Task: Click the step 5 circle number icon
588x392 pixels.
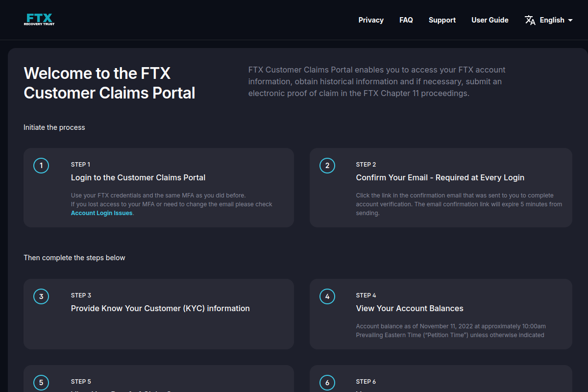Action: (x=41, y=383)
